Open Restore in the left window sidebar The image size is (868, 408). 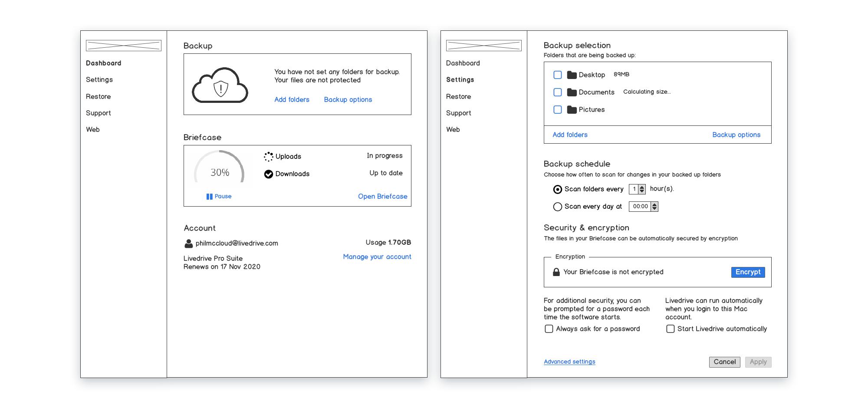[99, 97]
